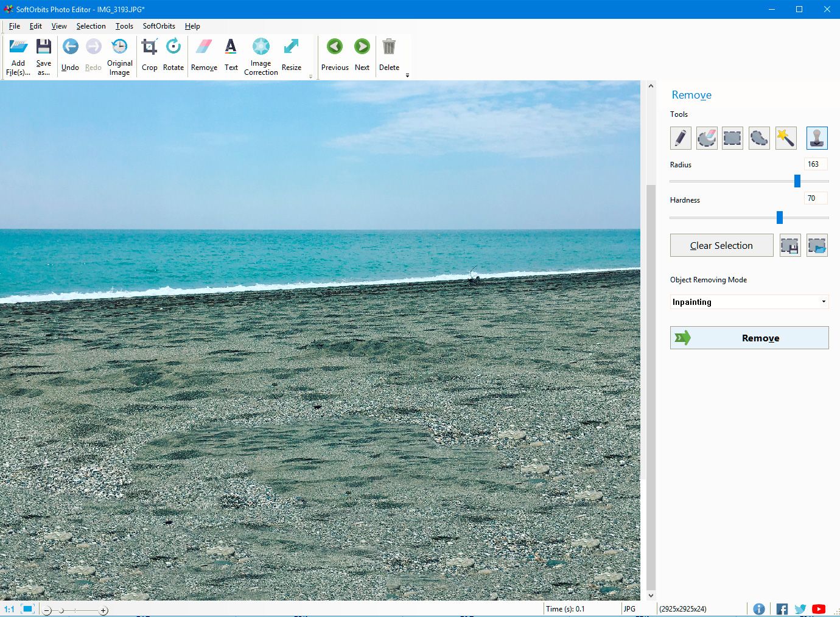Expand the small toolbar arrow after Resize
The width and height of the screenshot is (840, 617).
[x=310, y=77]
